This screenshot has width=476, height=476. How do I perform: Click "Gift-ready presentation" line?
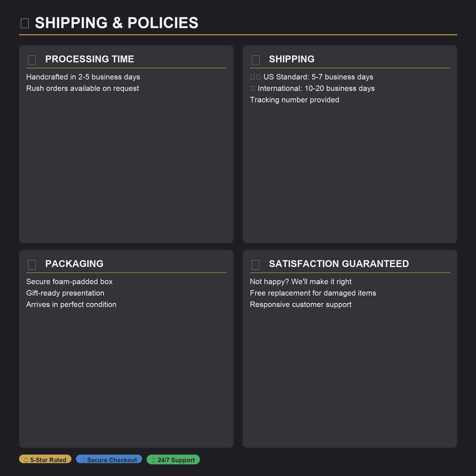(65, 293)
